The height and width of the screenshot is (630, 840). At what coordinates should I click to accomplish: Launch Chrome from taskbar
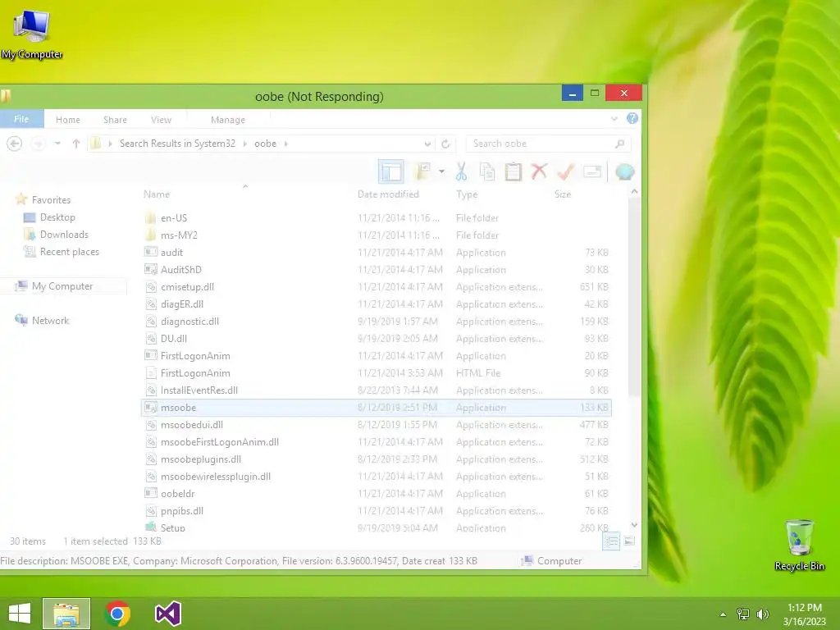(x=118, y=614)
